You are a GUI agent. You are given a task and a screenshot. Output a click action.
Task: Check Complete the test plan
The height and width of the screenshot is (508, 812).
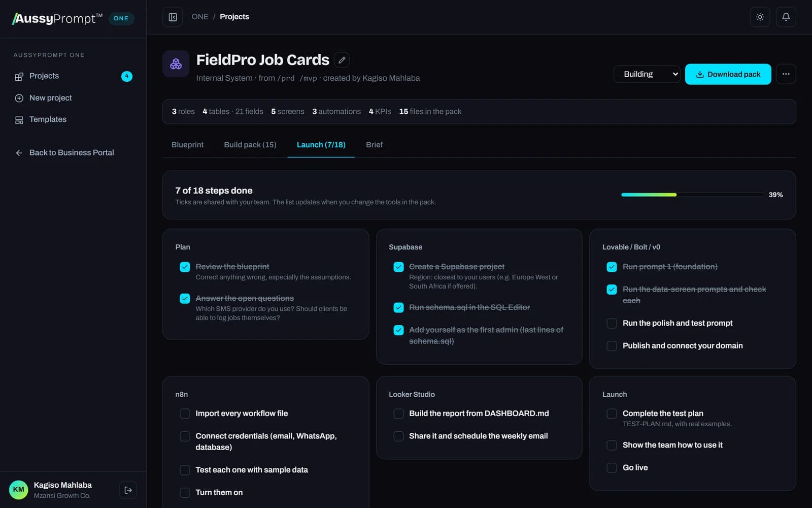(612, 414)
